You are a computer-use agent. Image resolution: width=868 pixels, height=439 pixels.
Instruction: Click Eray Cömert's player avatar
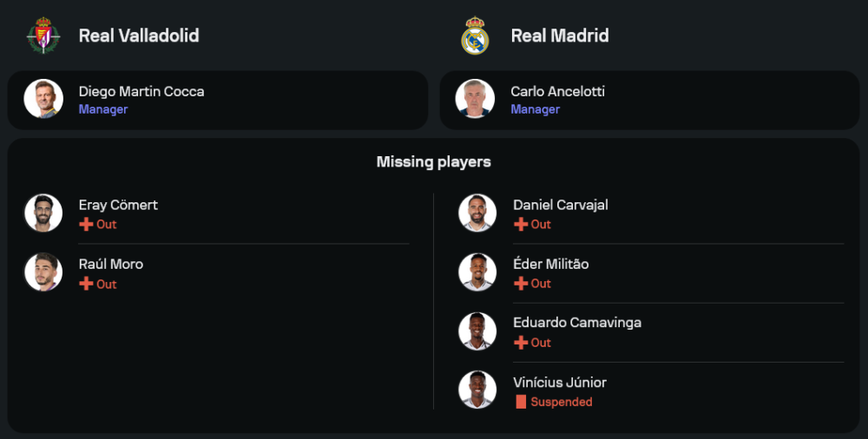point(43,213)
